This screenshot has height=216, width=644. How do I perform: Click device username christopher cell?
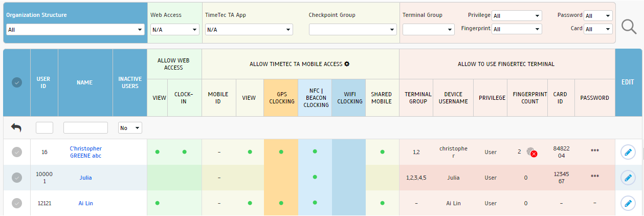[x=453, y=152]
